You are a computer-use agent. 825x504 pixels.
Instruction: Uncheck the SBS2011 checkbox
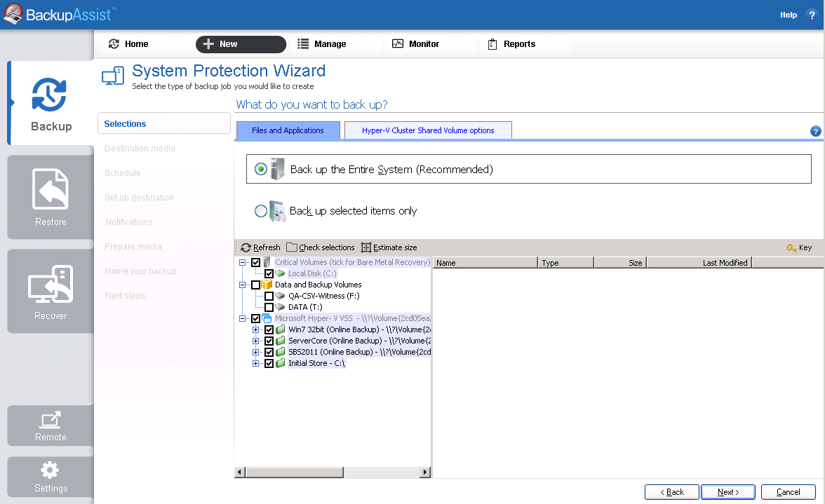(x=269, y=352)
